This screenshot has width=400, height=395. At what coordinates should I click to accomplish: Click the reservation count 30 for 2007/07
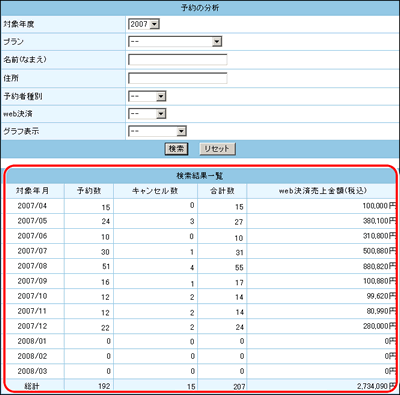105,252
